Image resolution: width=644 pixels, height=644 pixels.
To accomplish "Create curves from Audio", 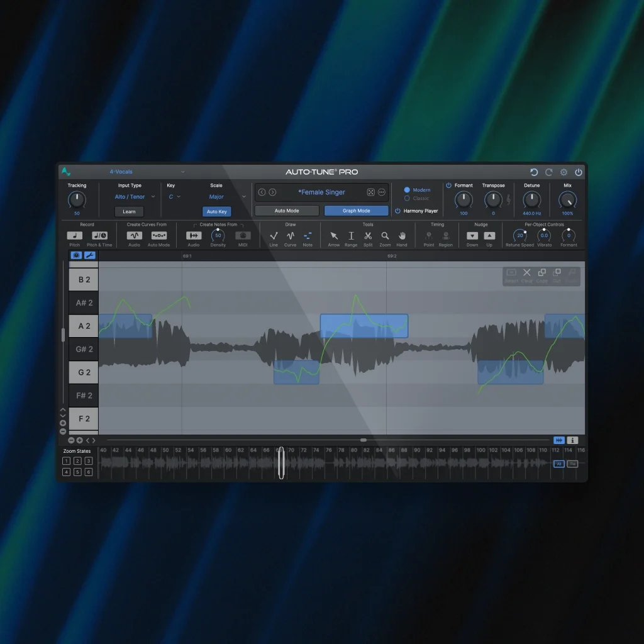I will coord(135,235).
